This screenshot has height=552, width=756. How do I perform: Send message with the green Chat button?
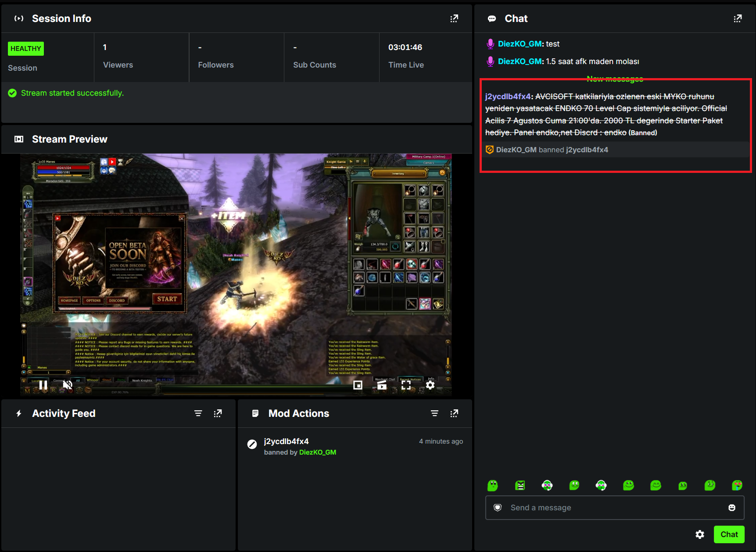(729, 534)
